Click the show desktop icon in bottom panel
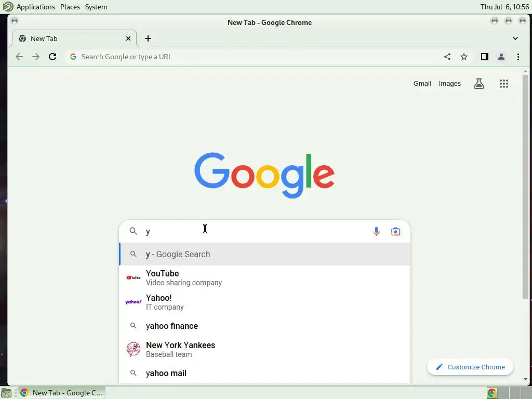 [x=6, y=393]
